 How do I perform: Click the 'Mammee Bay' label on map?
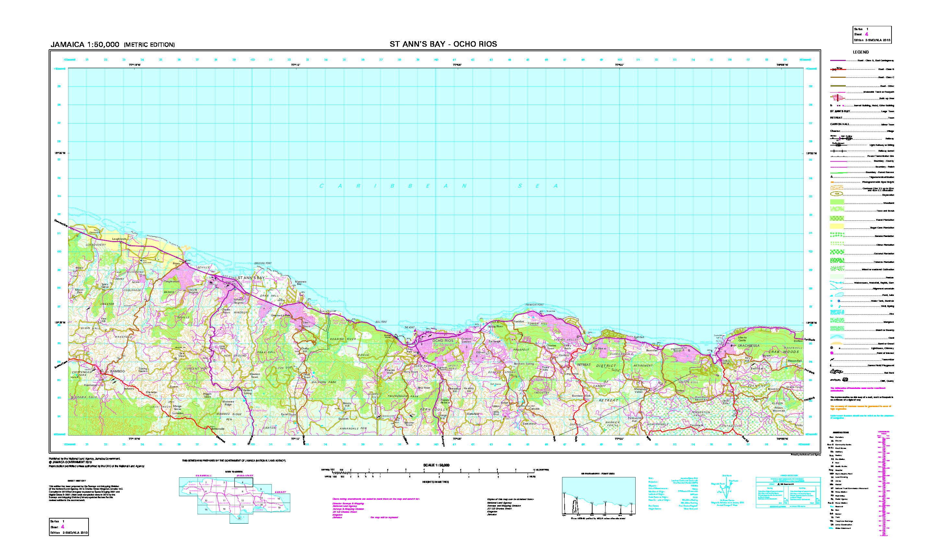coord(301,283)
